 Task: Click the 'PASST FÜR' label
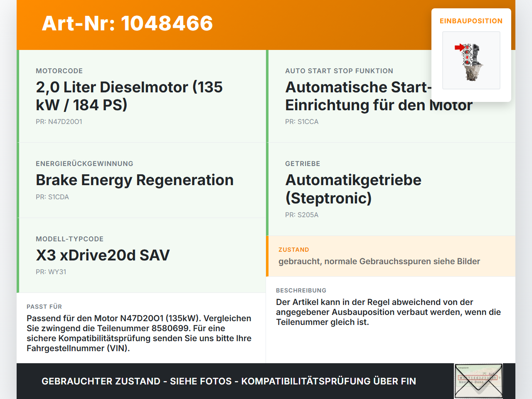44,307
